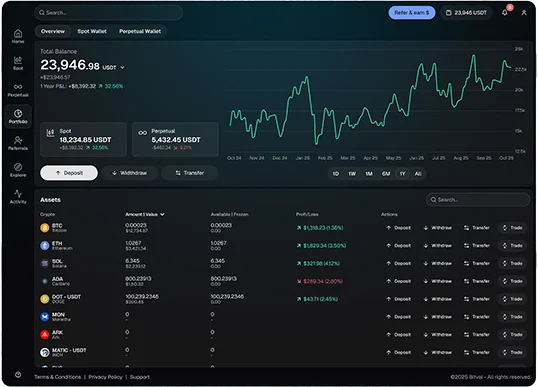The width and height of the screenshot is (538, 387).
Task: Open Amount | Value sort dropdown
Action: [x=145, y=214]
